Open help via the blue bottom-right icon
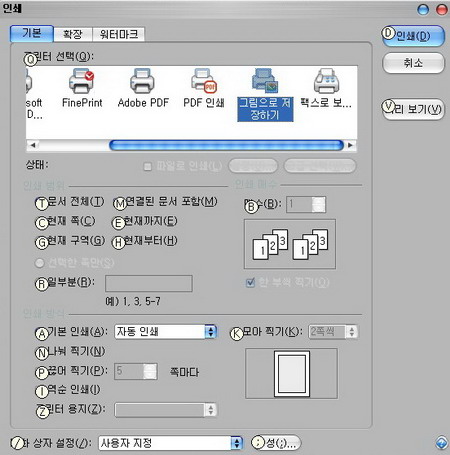The height and width of the screenshot is (455, 450). (x=441, y=443)
